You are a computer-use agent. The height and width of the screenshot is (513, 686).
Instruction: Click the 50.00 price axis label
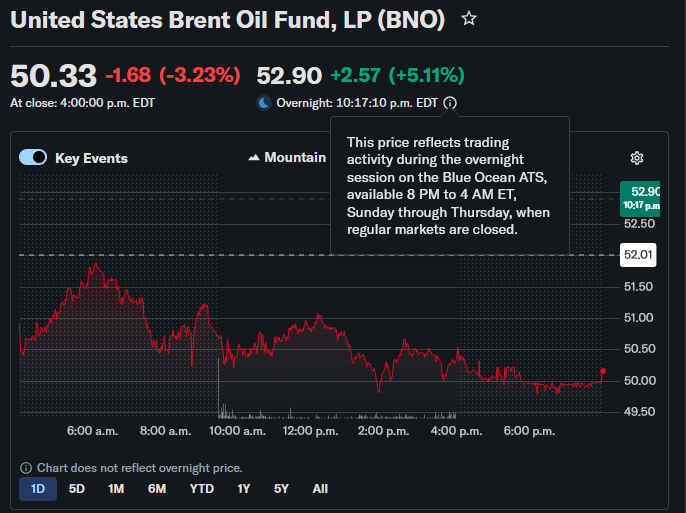[639, 380]
